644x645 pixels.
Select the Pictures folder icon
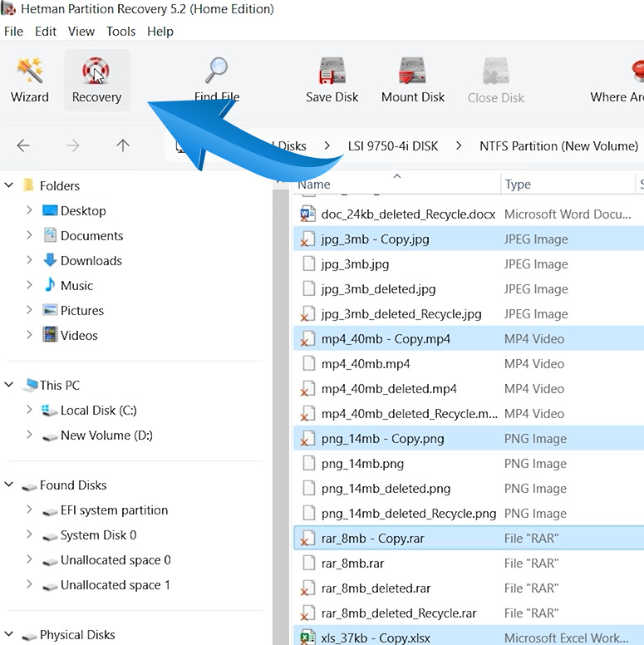click(50, 310)
